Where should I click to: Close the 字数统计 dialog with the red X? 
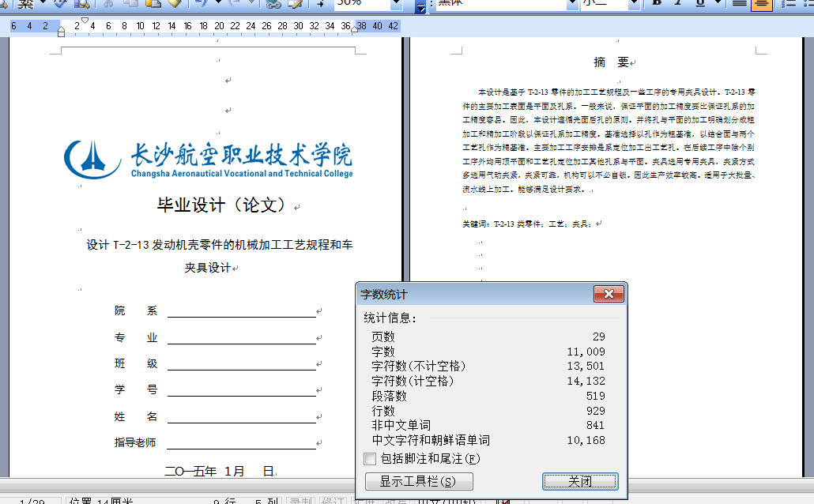[x=609, y=295]
